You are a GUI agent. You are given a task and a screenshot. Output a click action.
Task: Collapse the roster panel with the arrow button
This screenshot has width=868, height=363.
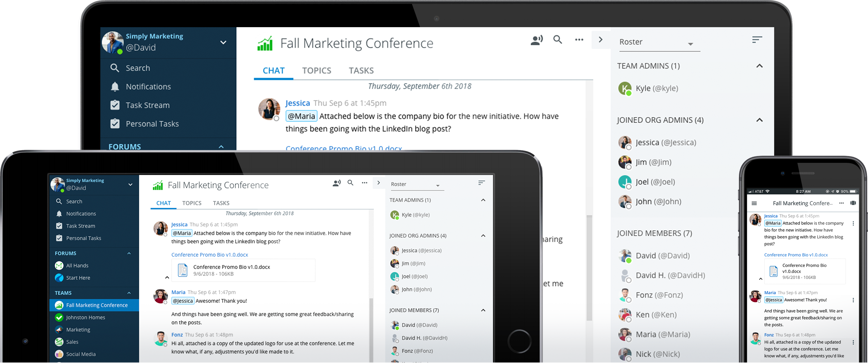tap(601, 40)
